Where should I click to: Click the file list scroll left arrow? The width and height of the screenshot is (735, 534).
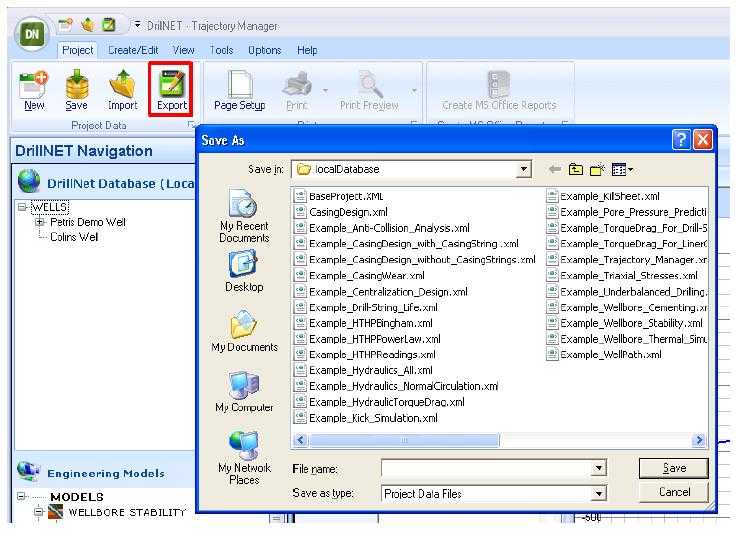(300, 440)
